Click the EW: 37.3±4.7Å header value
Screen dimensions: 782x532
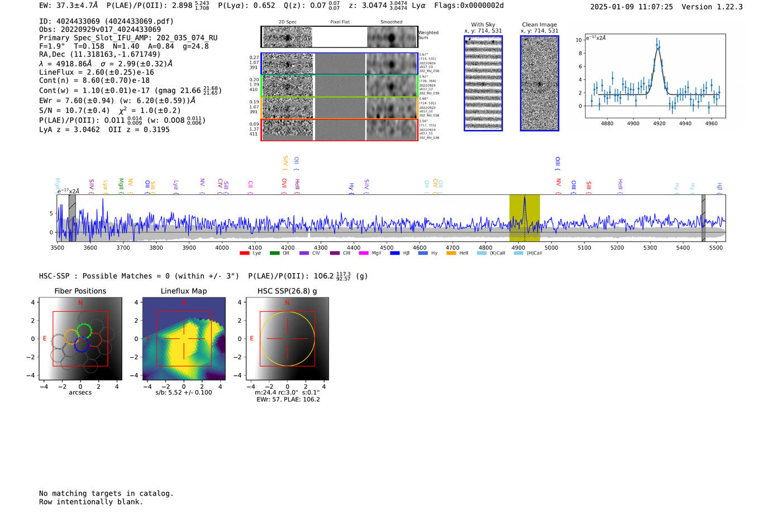(68, 6)
